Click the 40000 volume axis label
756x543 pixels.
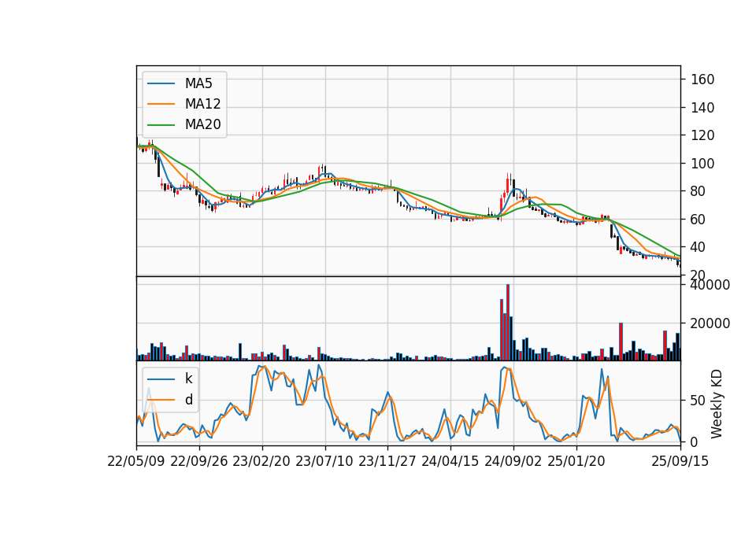click(710, 285)
